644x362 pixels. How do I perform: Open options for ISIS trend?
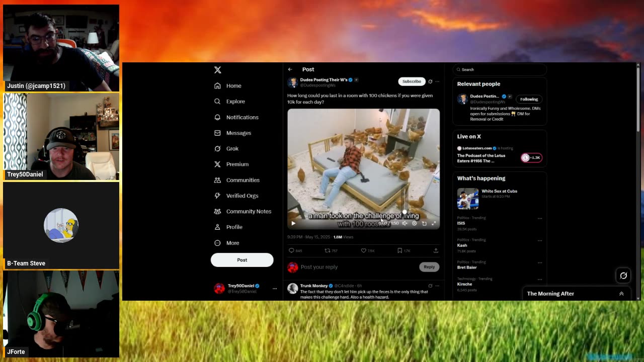[540, 218]
